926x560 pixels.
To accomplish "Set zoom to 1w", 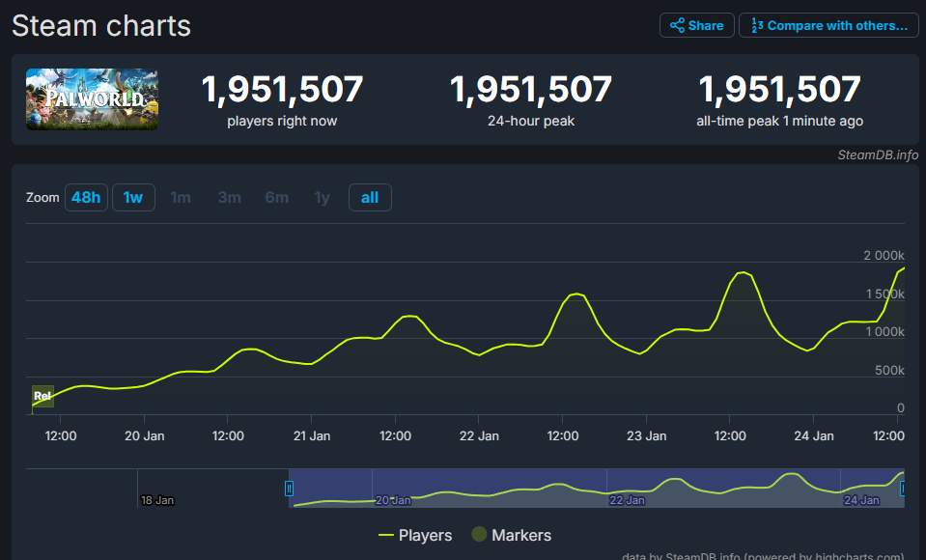I will [x=133, y=197].
